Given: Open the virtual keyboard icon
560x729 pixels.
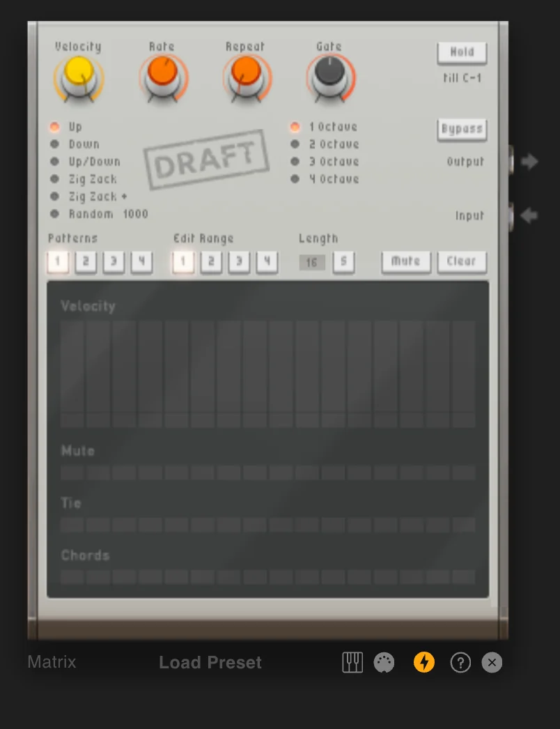Looking at the screenshot, I should pos(352,662).
